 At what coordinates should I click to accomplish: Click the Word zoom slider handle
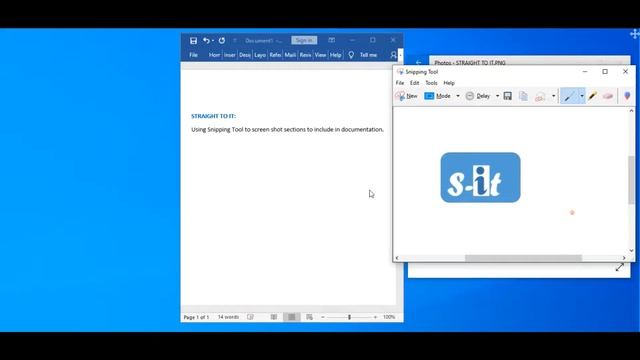coord(349,317)
